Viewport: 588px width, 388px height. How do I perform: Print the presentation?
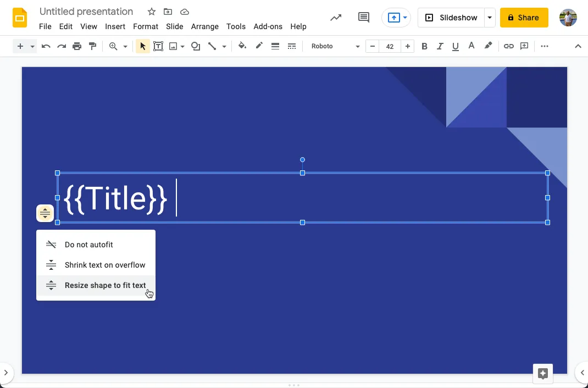pos(77,46)
